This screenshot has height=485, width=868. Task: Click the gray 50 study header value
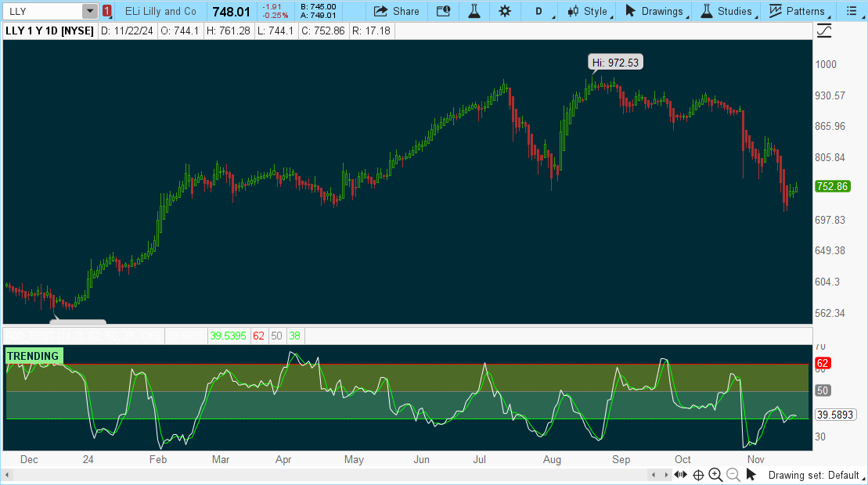coord(277,336)
